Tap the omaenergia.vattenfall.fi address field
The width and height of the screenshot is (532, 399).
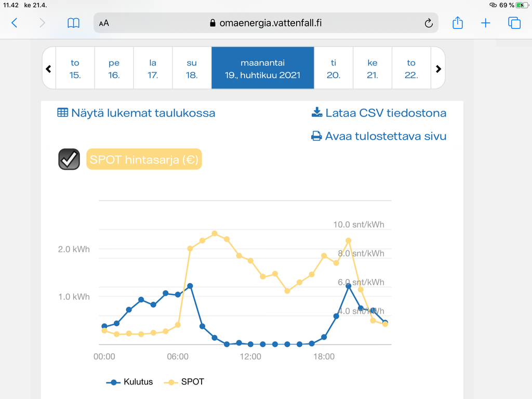(265, 23)
